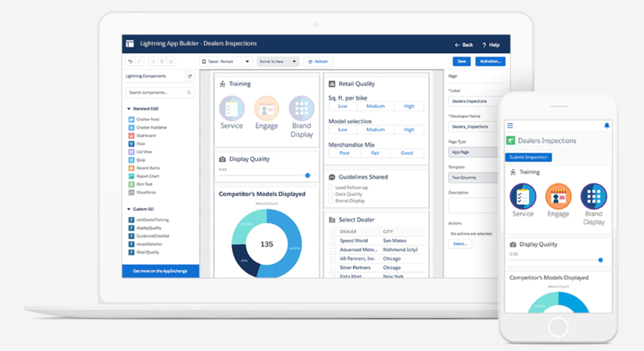Click the Select... actions button
Image resolution: width=644 pixels, height=351 pixels.
pos(460,244)
